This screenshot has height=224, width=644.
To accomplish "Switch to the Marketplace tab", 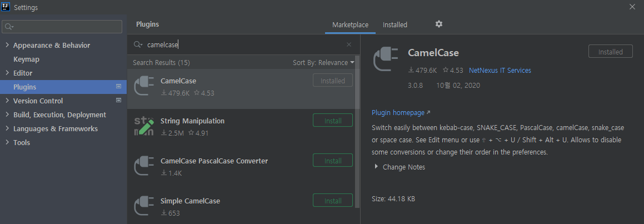I will [x=350, y=25].
